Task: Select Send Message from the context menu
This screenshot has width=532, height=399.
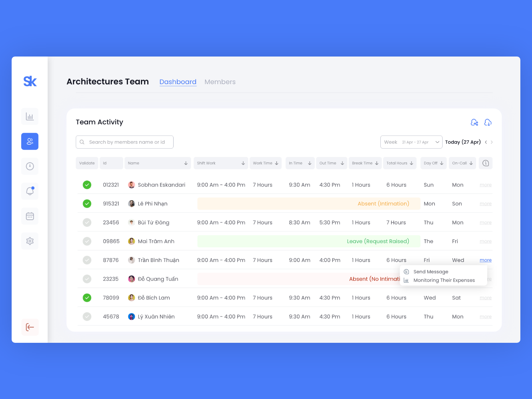Action: click(431, 271)
